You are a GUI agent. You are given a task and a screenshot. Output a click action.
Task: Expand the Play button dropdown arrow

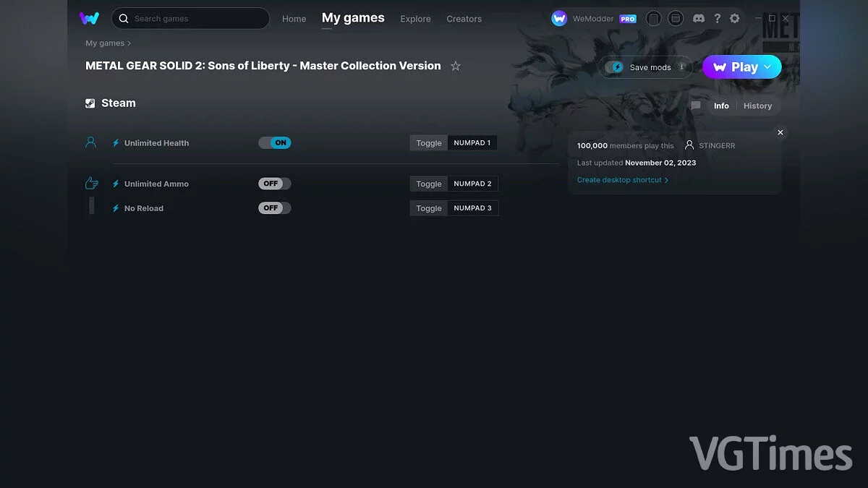click(x=767, y=67)
